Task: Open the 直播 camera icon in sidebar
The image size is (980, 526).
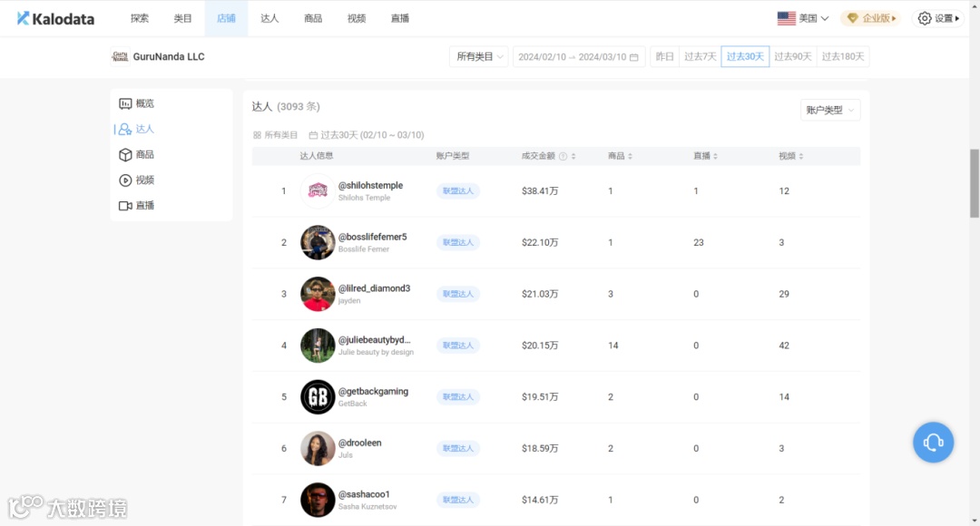Action: click(125, 206)
